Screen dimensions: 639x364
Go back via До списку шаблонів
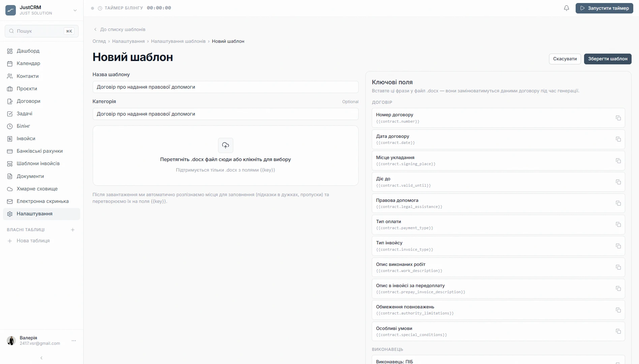point(120,29)
